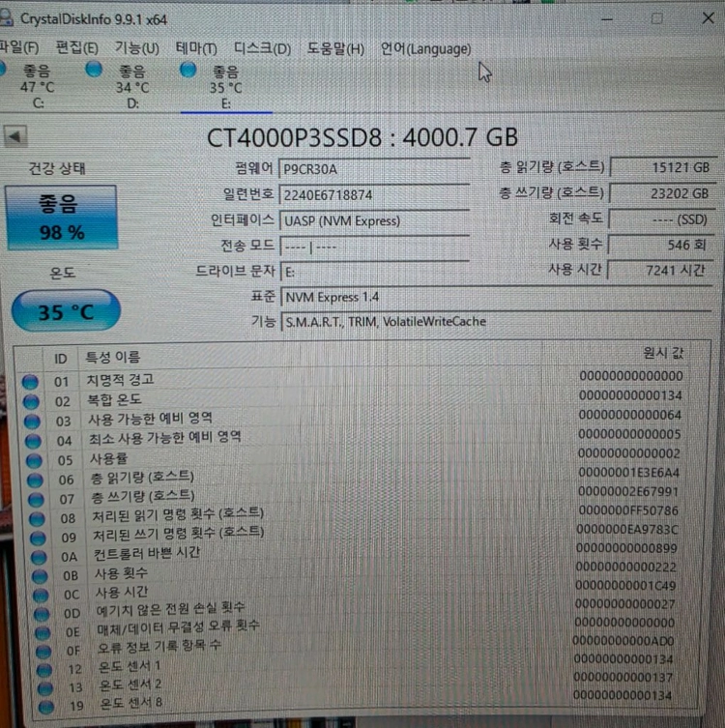Viewport: 725px width, 728px height.
Task: Click status icon of row 01 치명적 경고
Action: pyautogui.click(x=30, y=382)
